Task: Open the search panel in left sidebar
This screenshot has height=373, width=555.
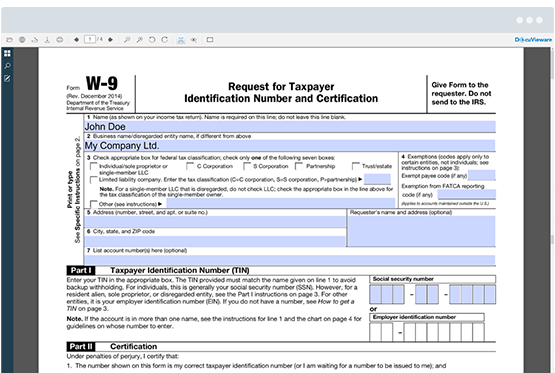Action: tap(7, 66)
